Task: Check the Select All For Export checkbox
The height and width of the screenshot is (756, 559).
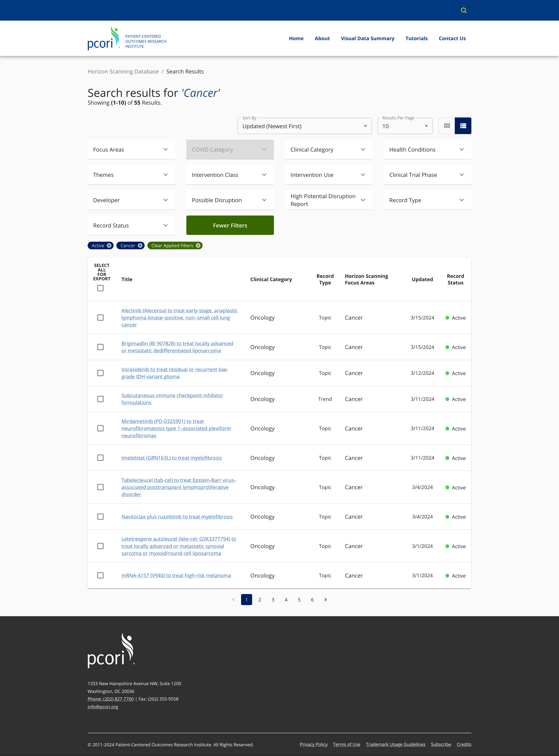Action: [x=100, y=288]
